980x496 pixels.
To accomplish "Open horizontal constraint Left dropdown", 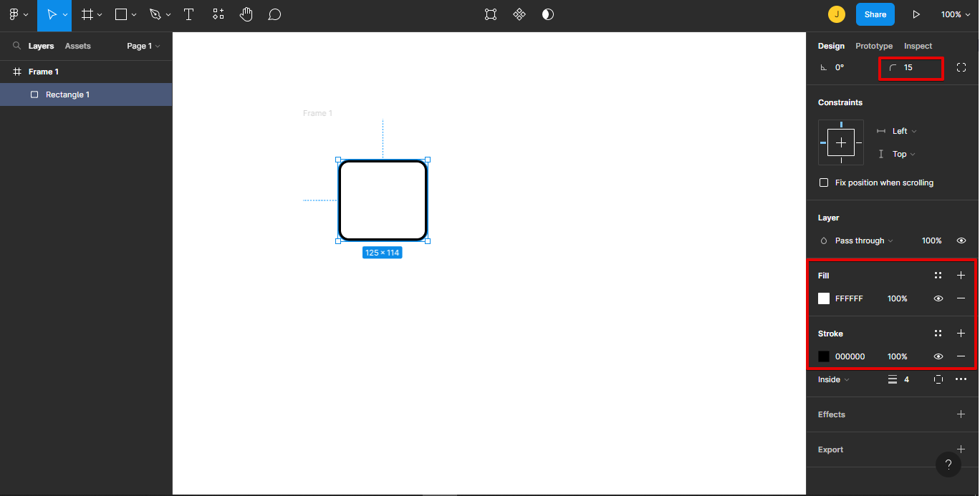I will (x=904, y=131).
